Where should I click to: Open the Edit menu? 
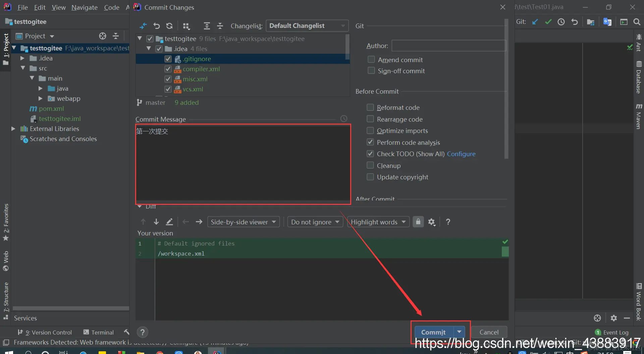point(40,7)
